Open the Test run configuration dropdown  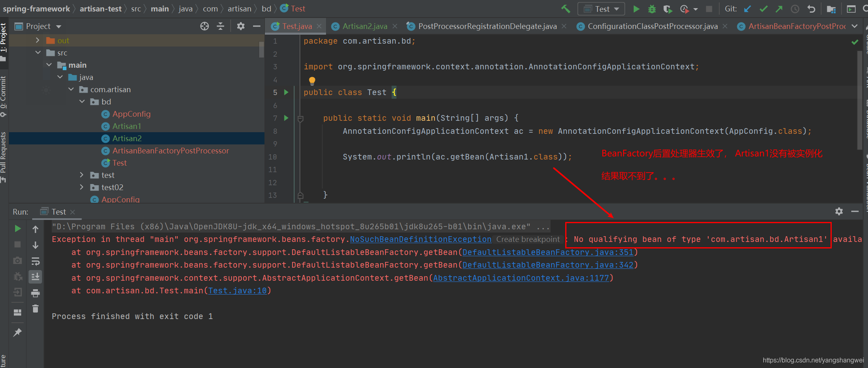click(601, 9)
